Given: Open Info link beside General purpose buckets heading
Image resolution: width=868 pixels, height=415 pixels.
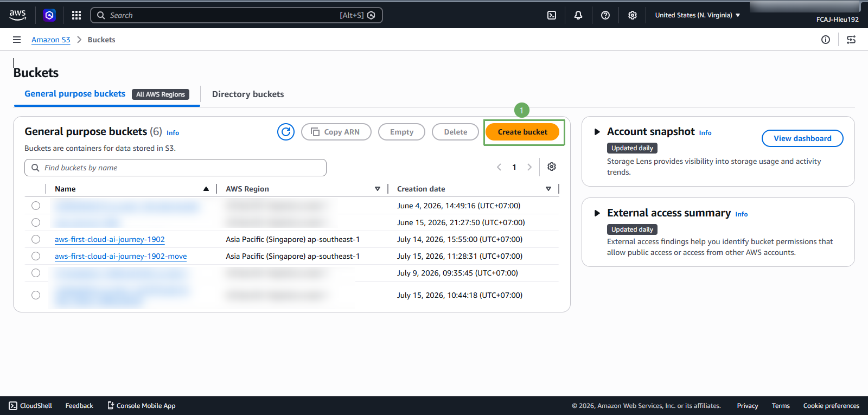Looking at the screenshot, I should 173,133.
